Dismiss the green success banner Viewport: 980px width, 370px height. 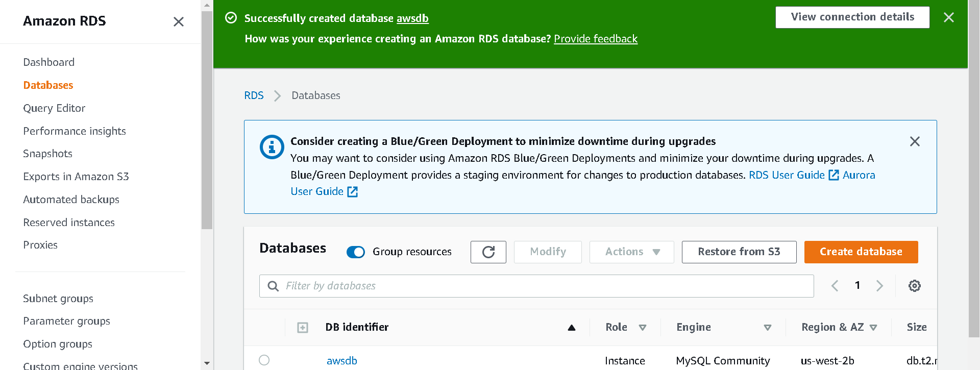click(x=949, y=17)
